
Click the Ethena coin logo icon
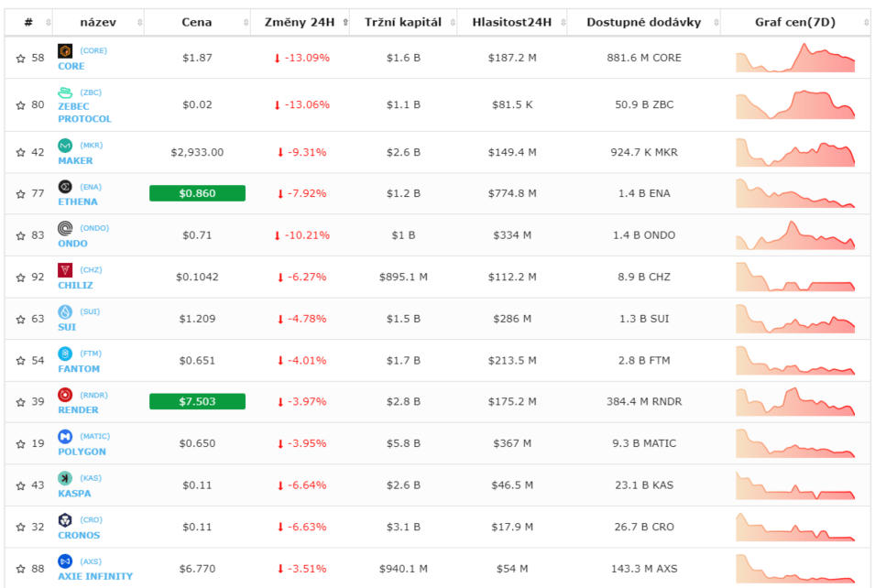[x=65, y=187]
